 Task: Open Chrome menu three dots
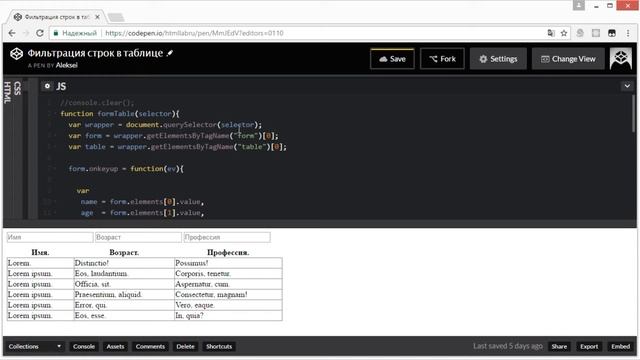628,33
